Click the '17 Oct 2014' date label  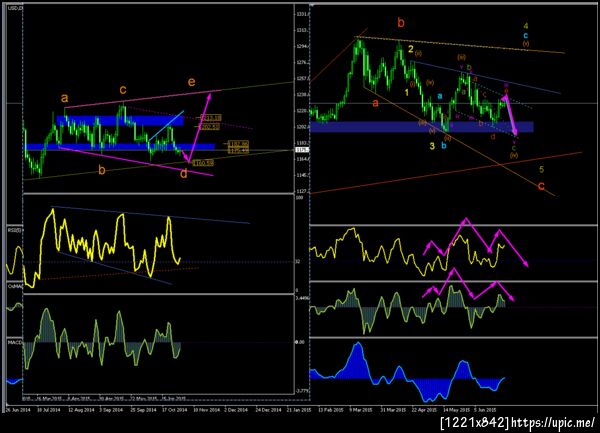click(174, 410)
